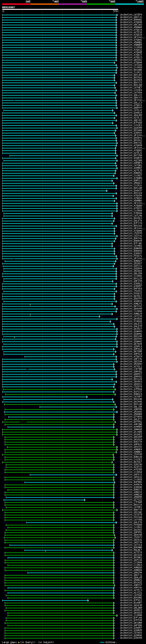Open hit UniRef100_P24806
The width and height of the screenshot is (146, 644).
point(131,321)
